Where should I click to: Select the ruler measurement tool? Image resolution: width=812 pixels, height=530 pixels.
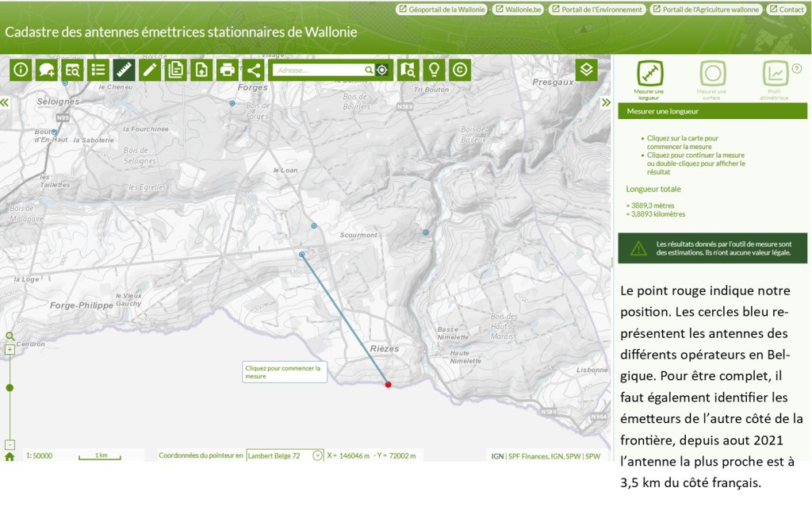(124, 70)
